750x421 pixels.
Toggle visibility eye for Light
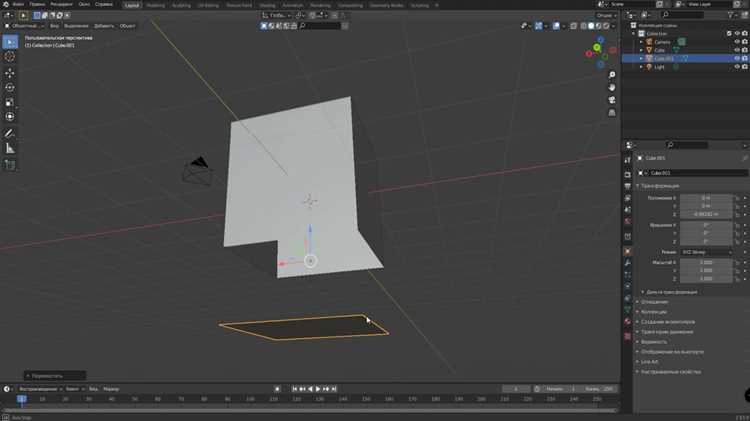(737, 67)
